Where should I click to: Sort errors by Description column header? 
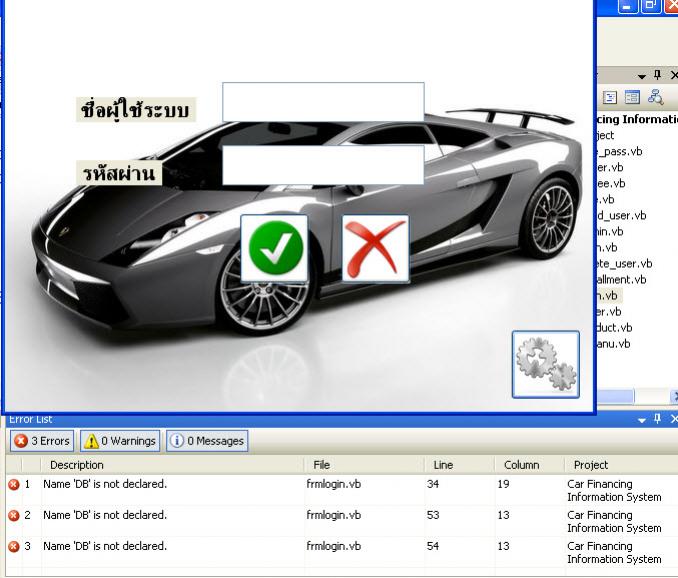[77, 465]
